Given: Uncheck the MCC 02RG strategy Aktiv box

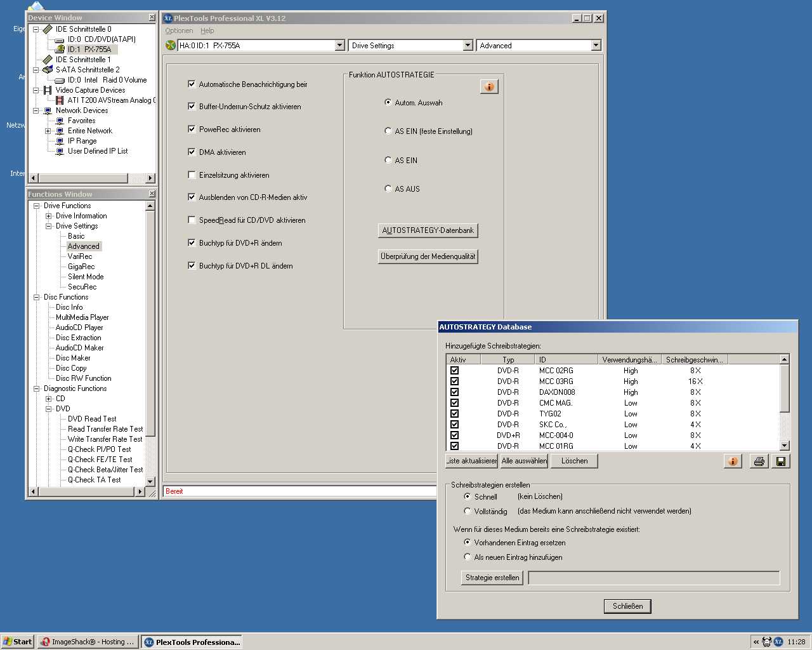Looking at the screenshot, I should tap(454, 371).
